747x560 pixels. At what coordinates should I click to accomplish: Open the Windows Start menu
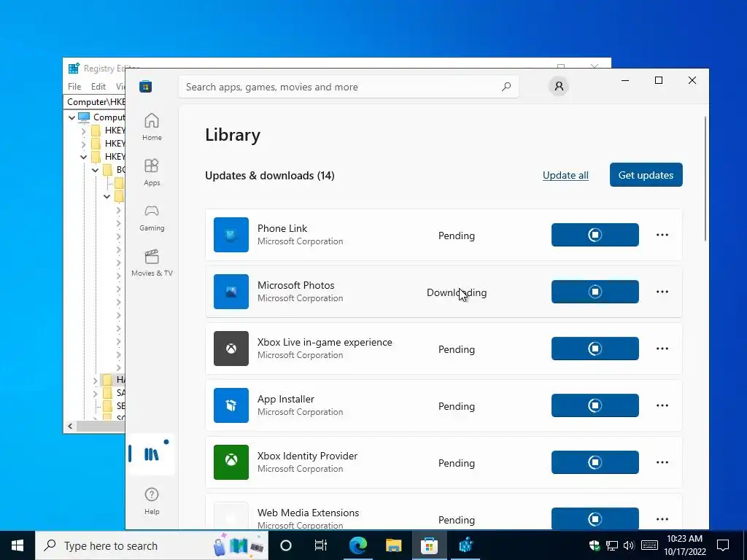pos(18,545)
